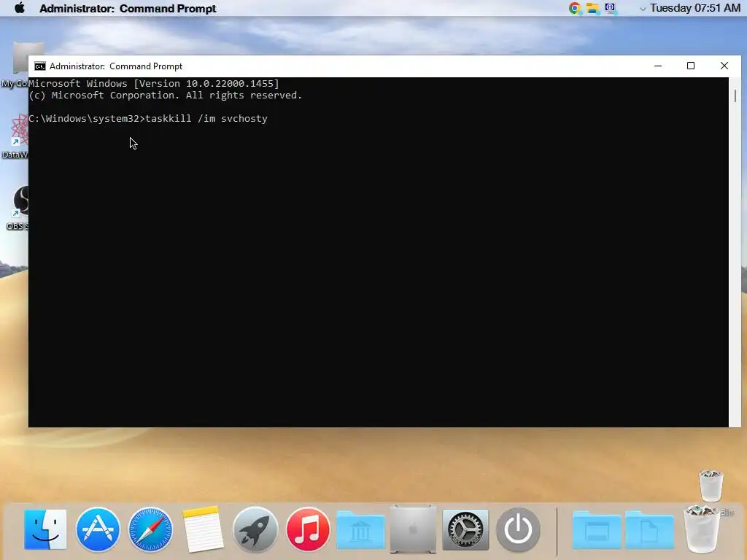The height and width of the screenshot is (560, 747).
Task: Click the blue monitor tray icon
Action: click(x=611, y=8)
